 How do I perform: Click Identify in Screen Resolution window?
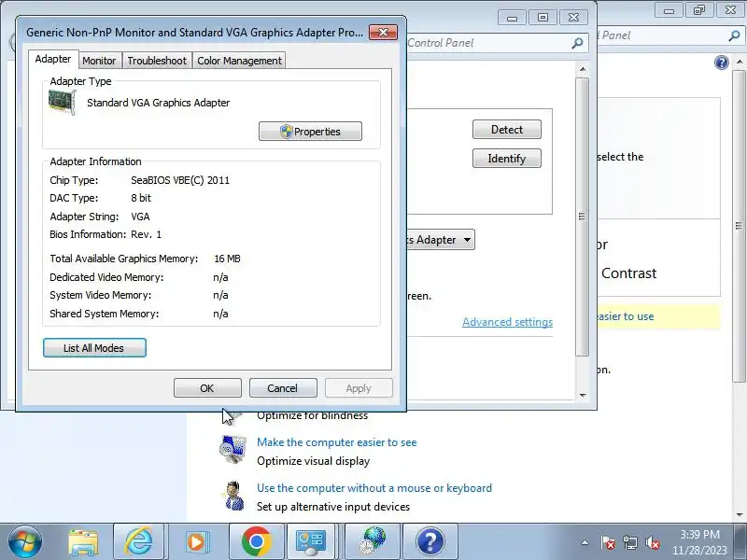coord(506,159)
